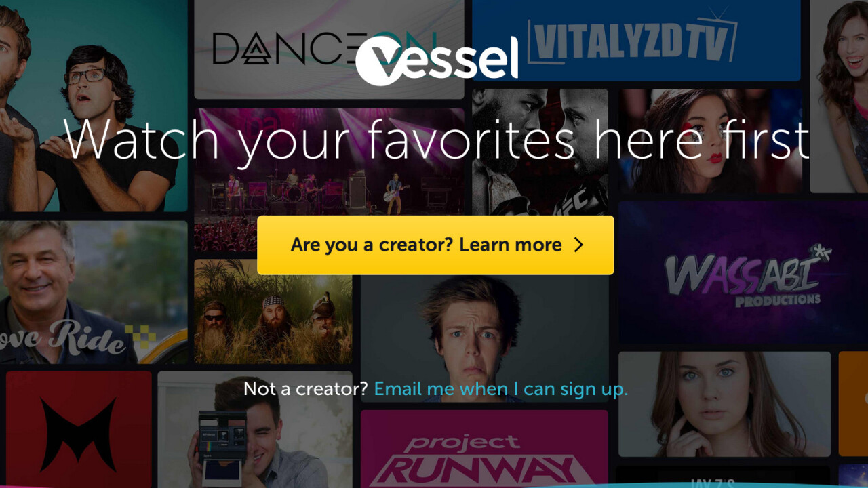The height and width of the screenshot is (488, 868).
Task: Select the DanceOn channel tile
Action: coord(329,49)
